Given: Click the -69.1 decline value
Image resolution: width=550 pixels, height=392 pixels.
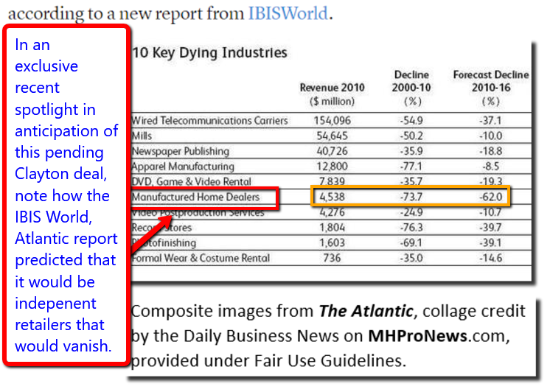Looking at the screenshot, I should coord(411,243).
